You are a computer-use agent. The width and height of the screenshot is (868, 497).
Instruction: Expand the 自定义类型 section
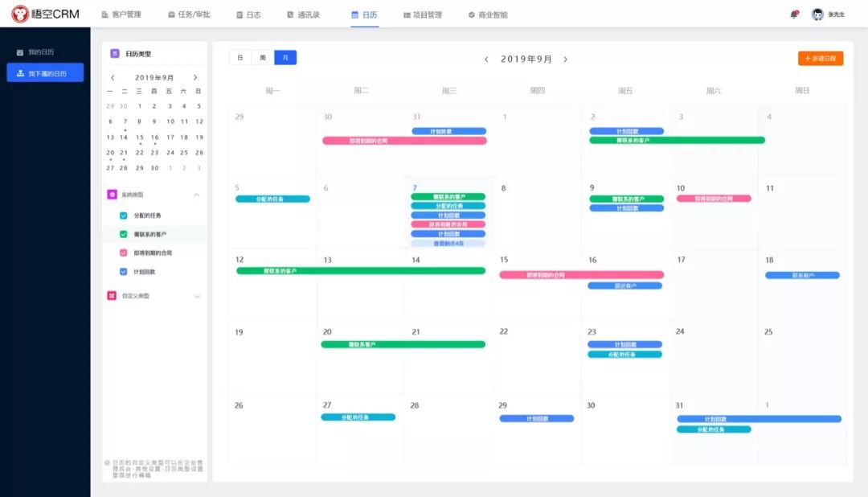pos(197,297)
